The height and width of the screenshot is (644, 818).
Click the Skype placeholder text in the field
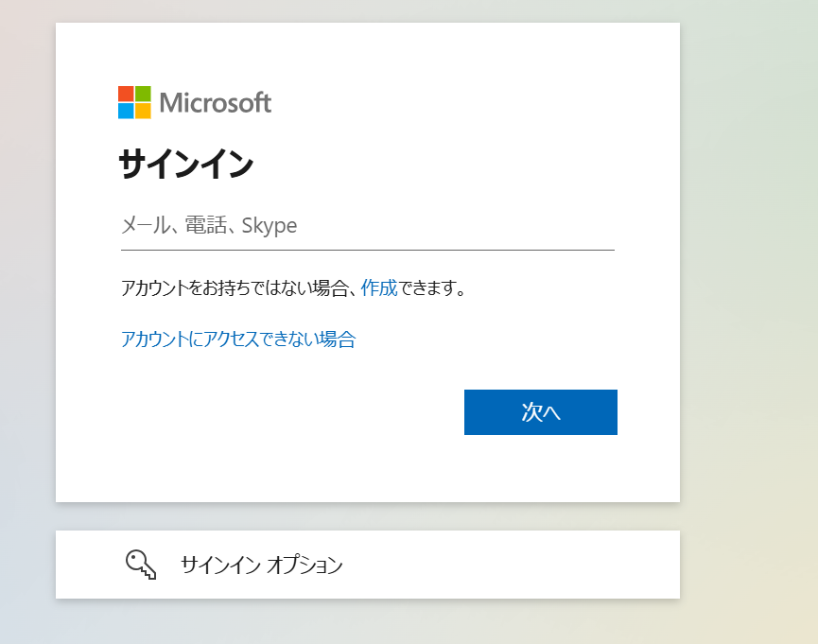(270, 225)
